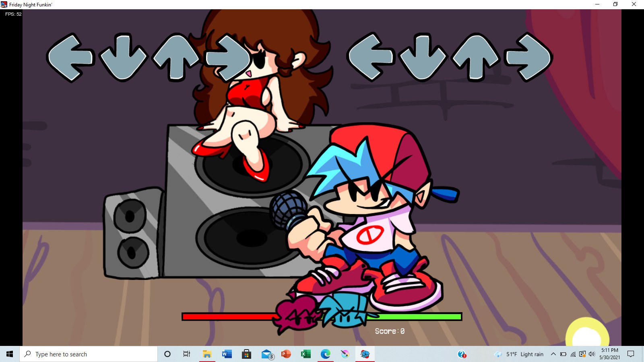Click the opponent's left arrow receptor
Image resolution: width=644 pixels, height=362 pixels.
70,58
